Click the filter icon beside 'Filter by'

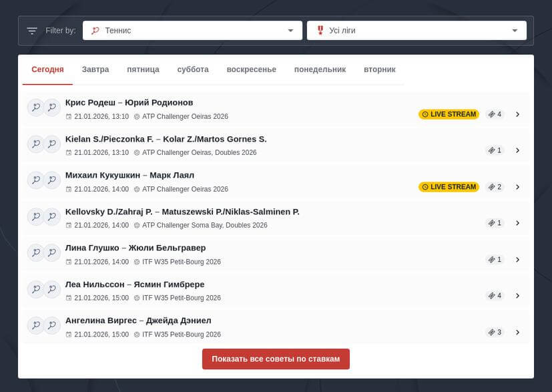pos(31,30)
